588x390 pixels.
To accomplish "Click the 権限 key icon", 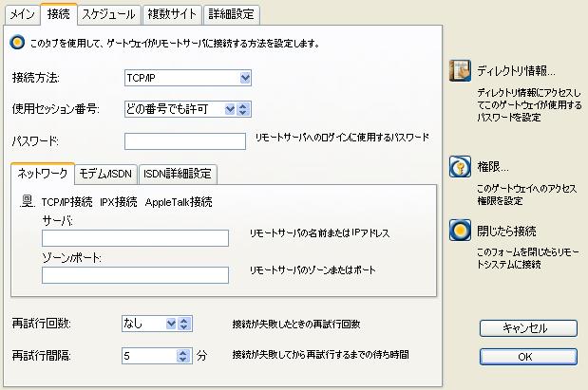I will (x=460, y=166).
